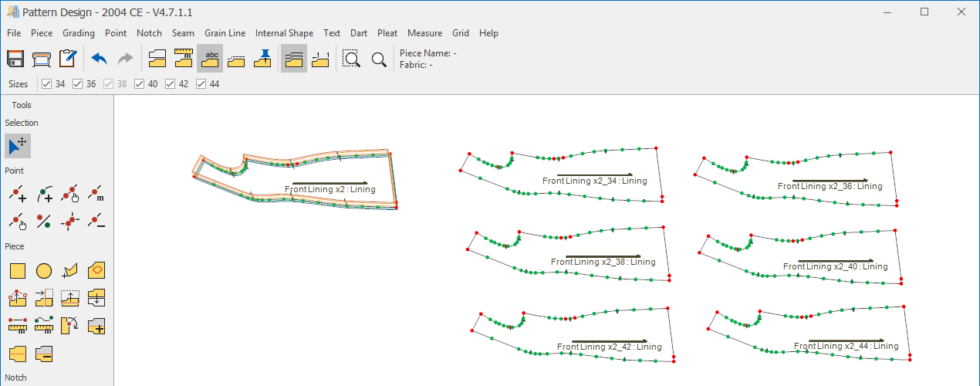This screenshot has height=386, width=980.
Task: Select the create circle piece tool
Action: pyautogui.click(x=44, y=271)
